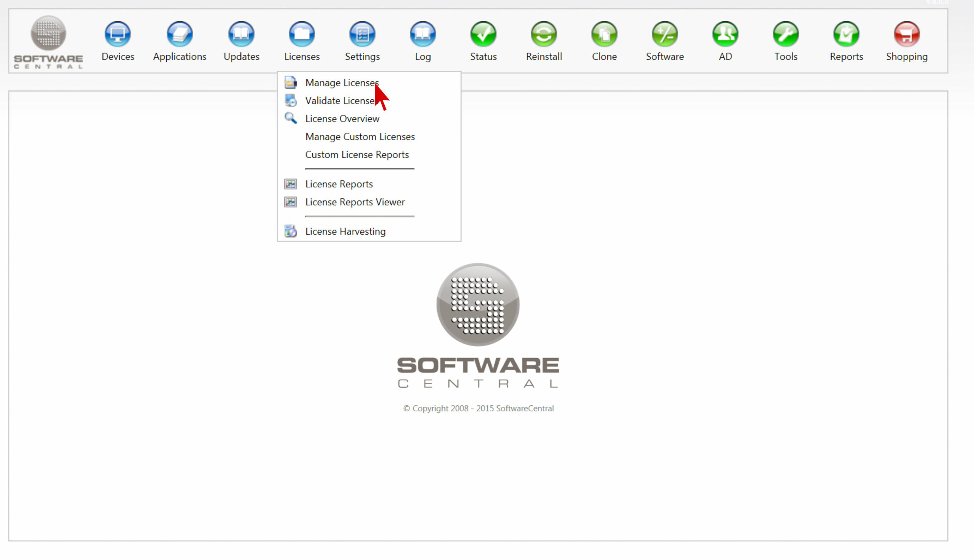Click the large SoftwareCentral center logo
Viewport: 974px width, 560px height.
478,325
